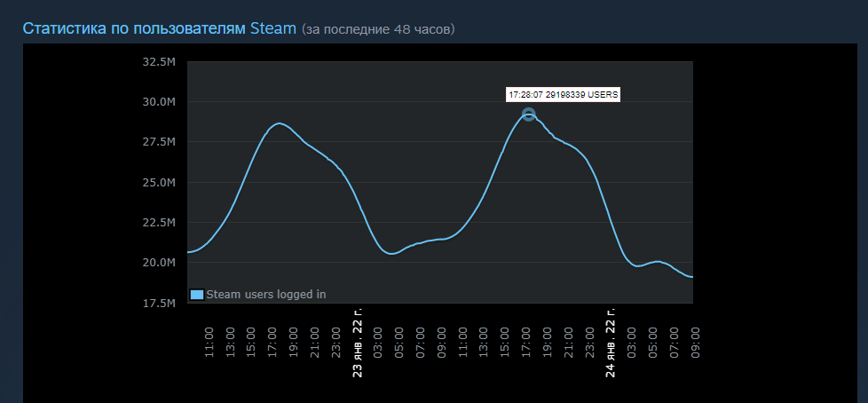Click the 17.5M y-axis label

159,304
